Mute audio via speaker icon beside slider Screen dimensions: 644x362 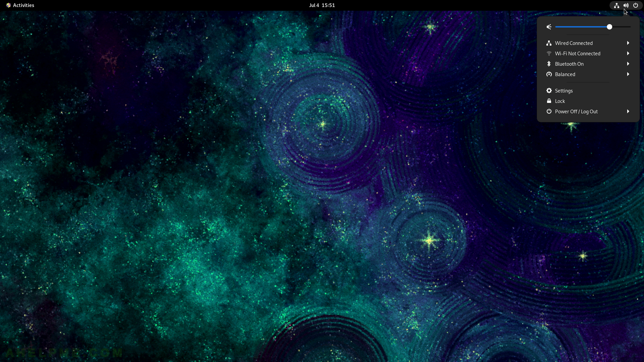(549, 27)
